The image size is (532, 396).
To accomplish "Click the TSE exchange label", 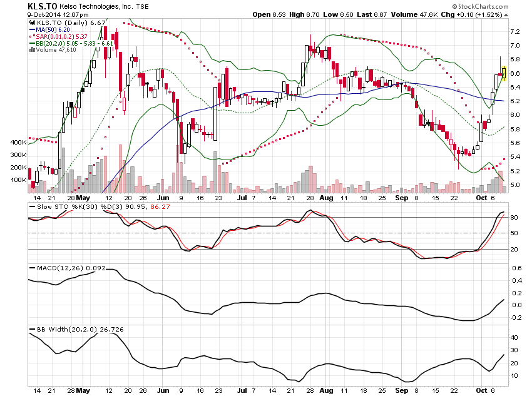I will [143, 6].
